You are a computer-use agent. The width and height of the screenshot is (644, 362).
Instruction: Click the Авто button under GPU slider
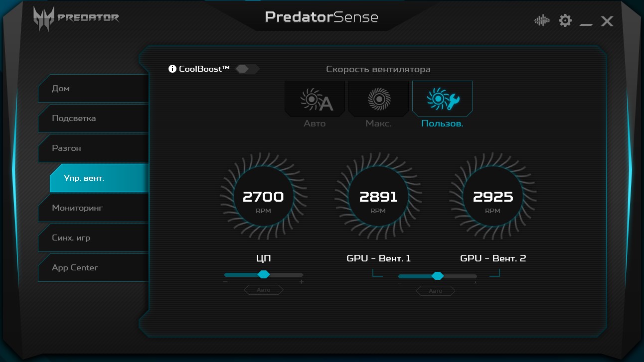(436, 291)
